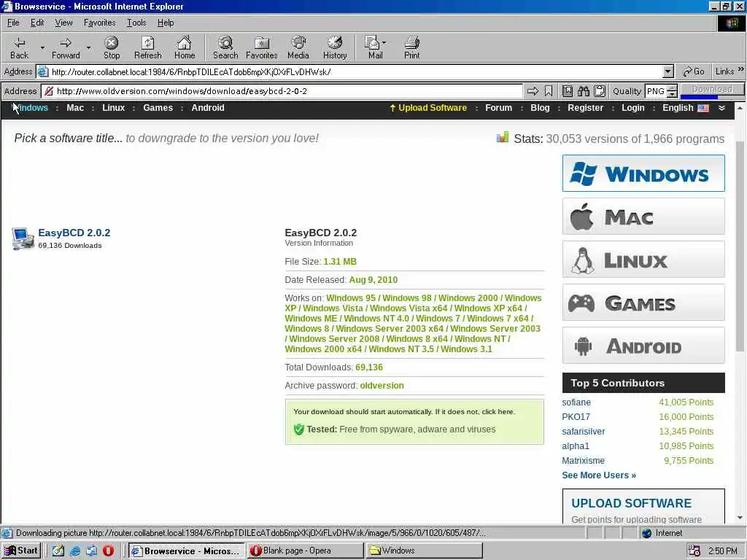This screenshot has height=560, width=747.
Task: Switch to Blank page - Opera taskbar button
Action: (x=305, y=551)
